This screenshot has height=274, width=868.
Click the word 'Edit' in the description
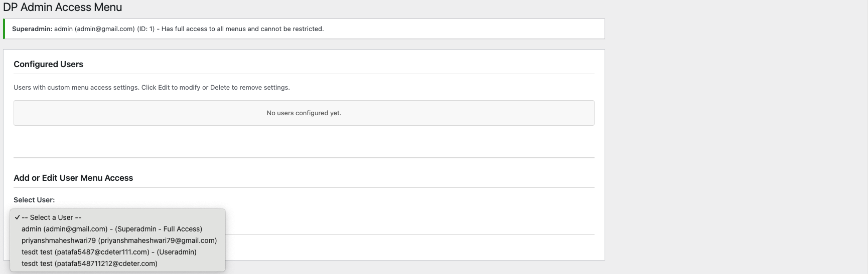coord(164,88)
